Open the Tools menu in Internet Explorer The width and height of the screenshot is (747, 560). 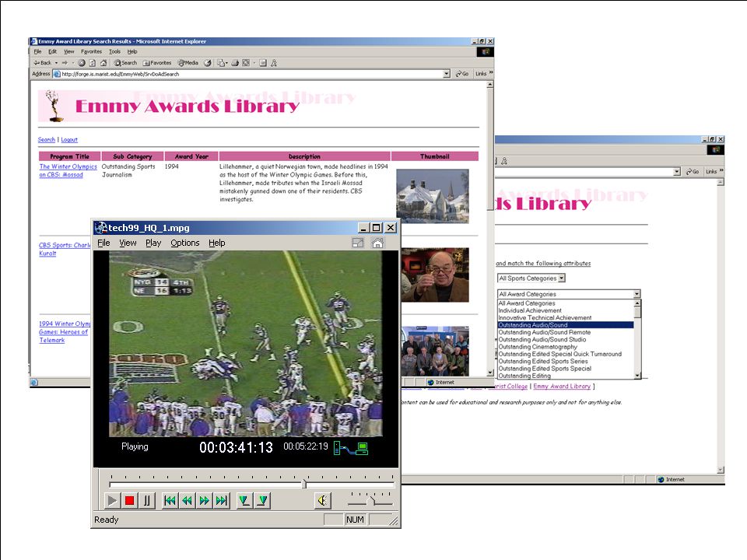click(115, 51)
